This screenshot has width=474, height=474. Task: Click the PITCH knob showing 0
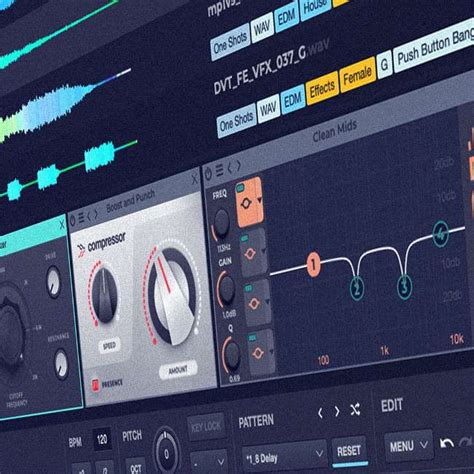click(166, 454)
